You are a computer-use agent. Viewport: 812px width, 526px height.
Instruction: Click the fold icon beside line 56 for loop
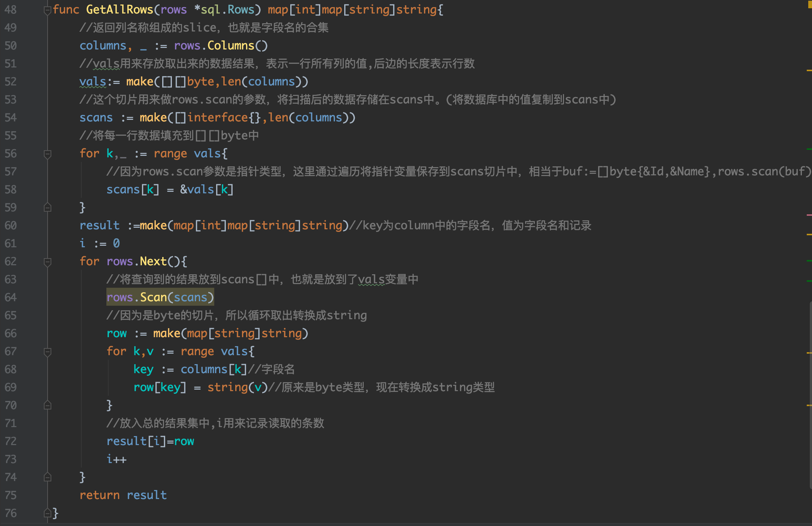[x=47, y=154]
